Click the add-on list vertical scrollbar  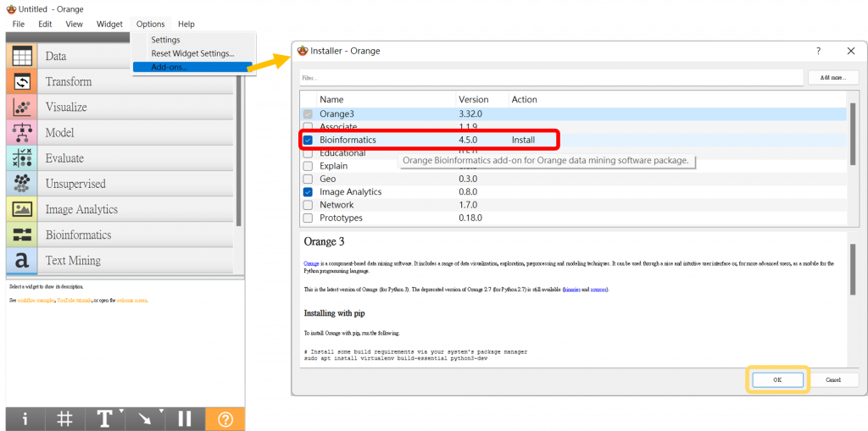[853, 133]
